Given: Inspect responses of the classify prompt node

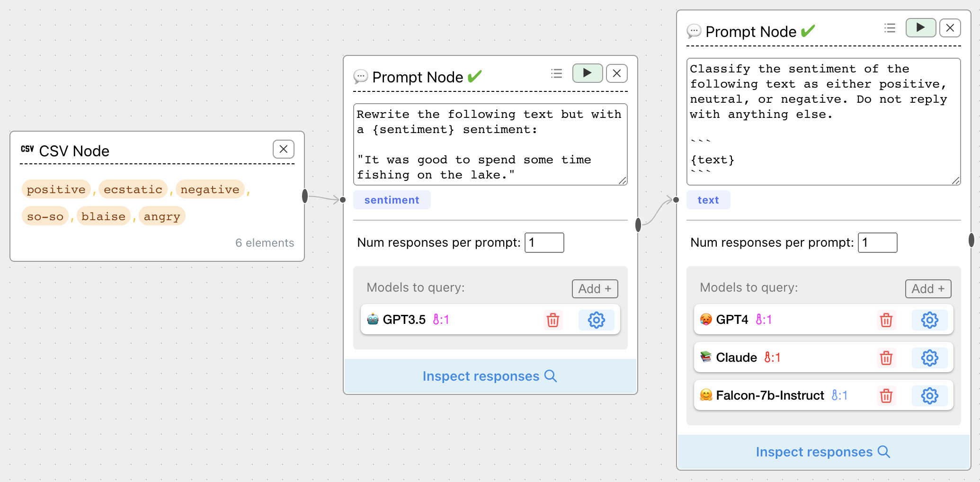Looking at the screenshot, I should [x=823, y=452].
